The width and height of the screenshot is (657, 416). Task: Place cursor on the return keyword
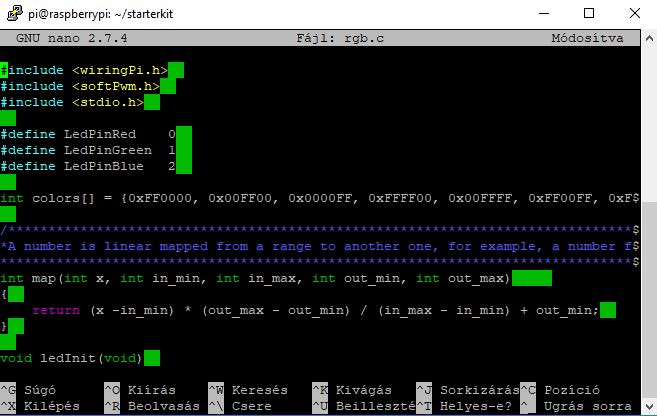pos(56,310)
